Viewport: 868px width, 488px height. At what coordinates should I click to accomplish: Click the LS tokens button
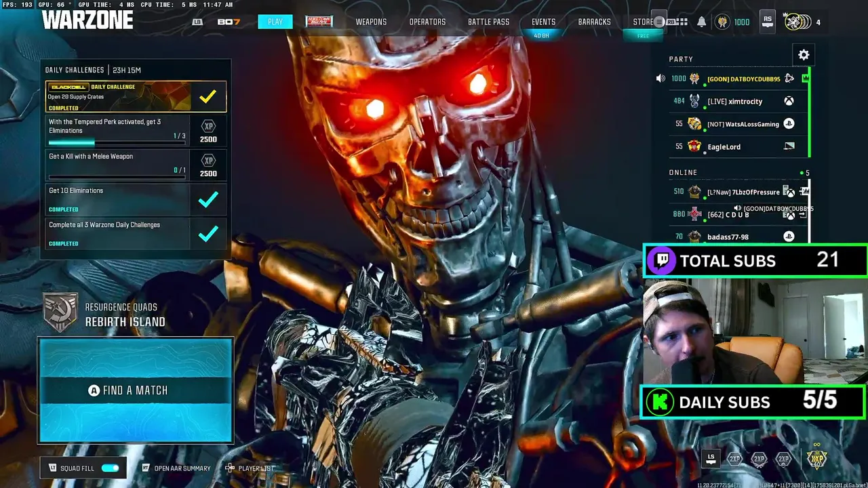click(711, 458)
